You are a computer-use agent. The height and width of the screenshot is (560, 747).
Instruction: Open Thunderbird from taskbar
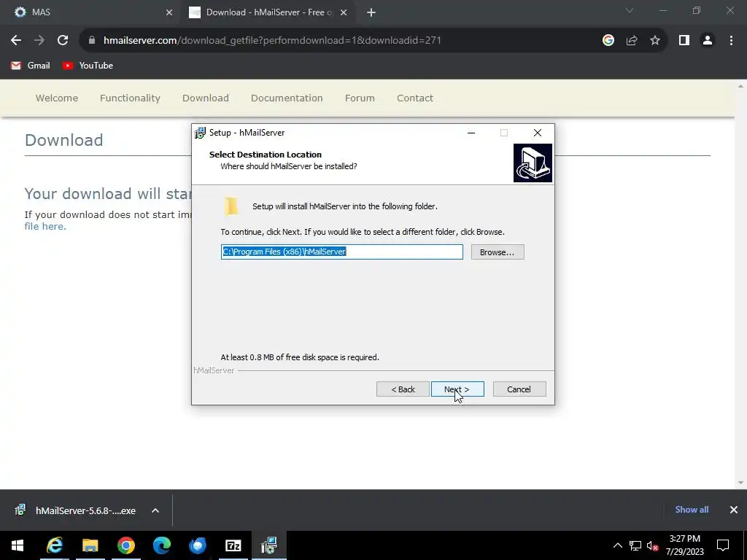point(198,545)
